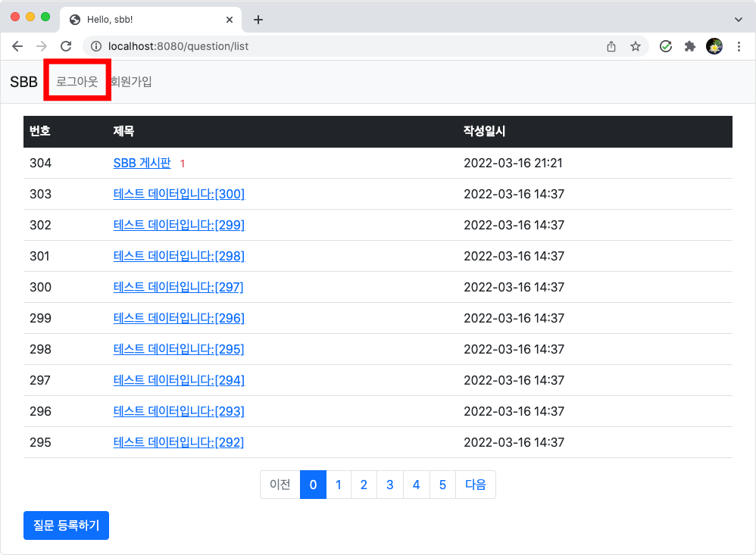Click number cell 300
The image size is (756, 555).
40,287
